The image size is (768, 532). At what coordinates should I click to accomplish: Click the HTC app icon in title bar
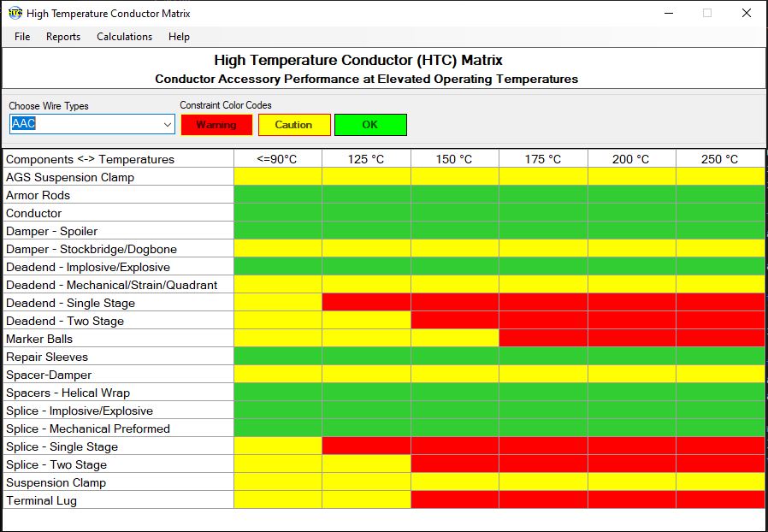click(x=15, y=14)
